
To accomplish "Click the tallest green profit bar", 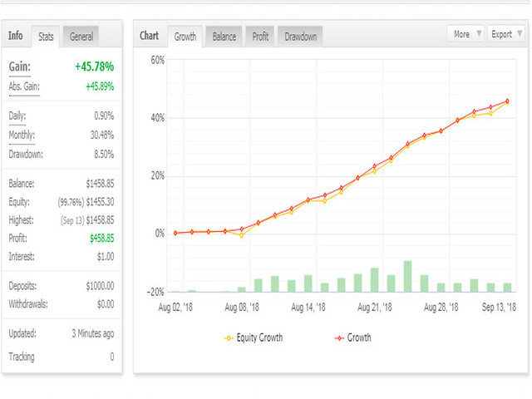I will 407,276.
